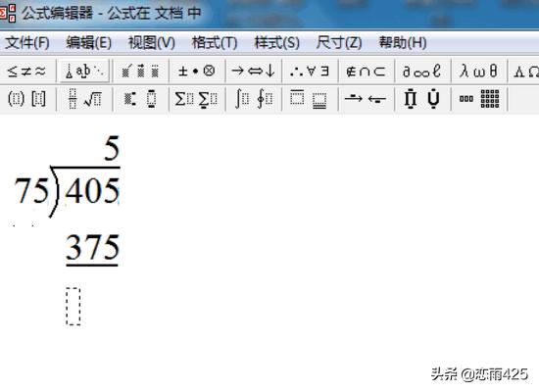Open the embellishments palette
Screen dimensions: 539x392
coord(140,72)
